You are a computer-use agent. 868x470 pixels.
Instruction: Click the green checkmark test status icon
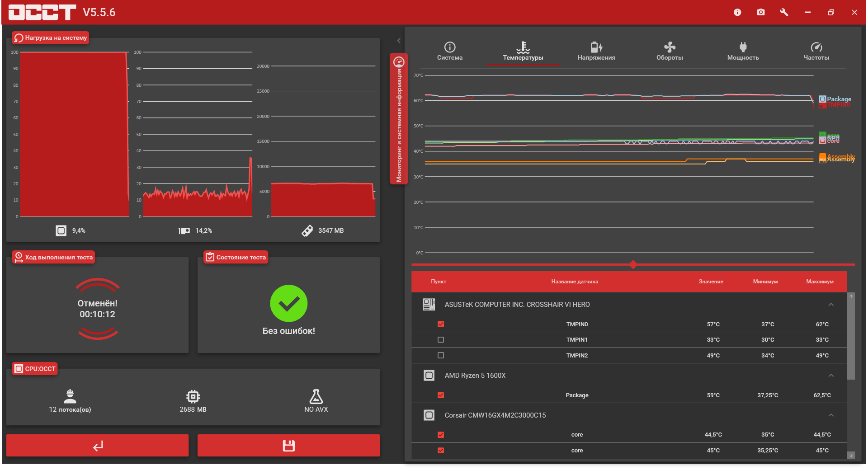click(289, 303)
